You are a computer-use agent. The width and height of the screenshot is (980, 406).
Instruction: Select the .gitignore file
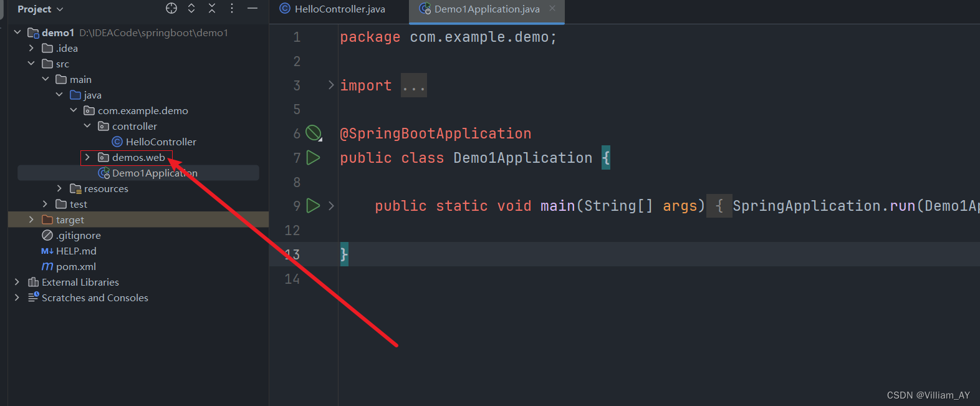[x=71, y=235]
